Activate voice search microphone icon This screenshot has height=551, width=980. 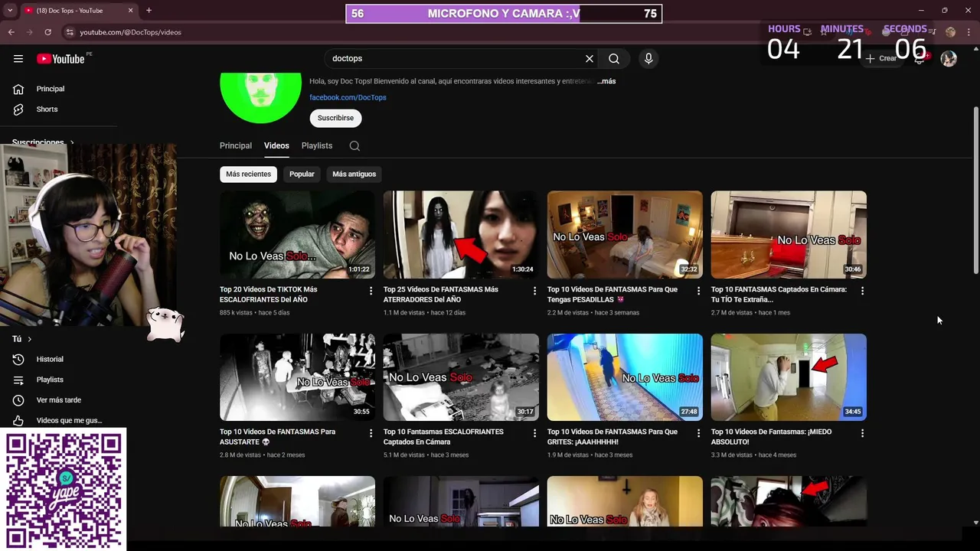tap(648, 59)
